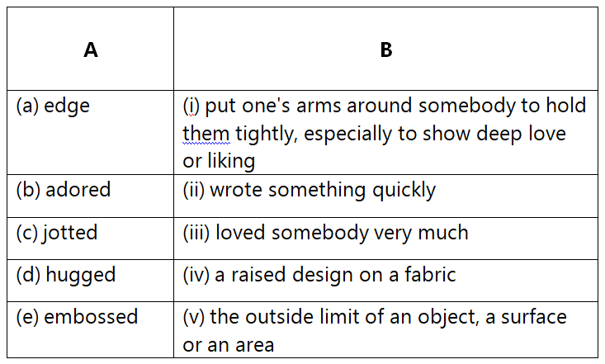The image size is (605, 364).
Task: Click the words or an area in last row
Action: pos(229,345)
